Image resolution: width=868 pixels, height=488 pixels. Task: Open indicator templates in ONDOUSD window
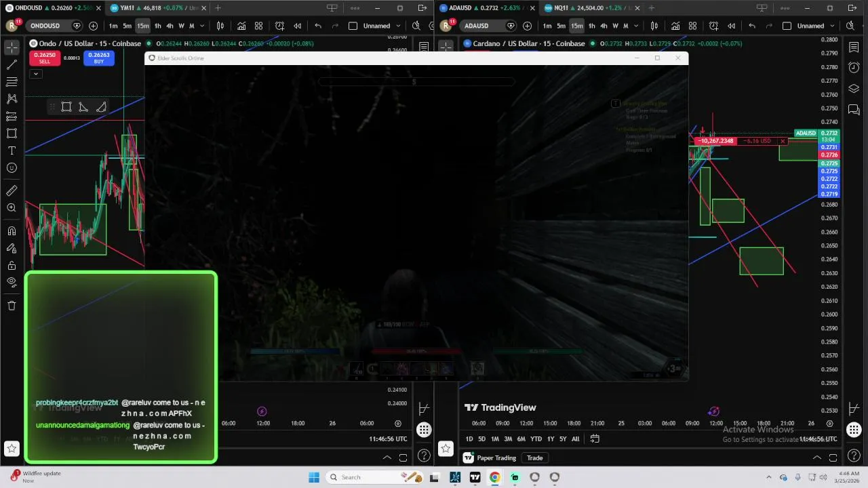(x=258, y=26)
